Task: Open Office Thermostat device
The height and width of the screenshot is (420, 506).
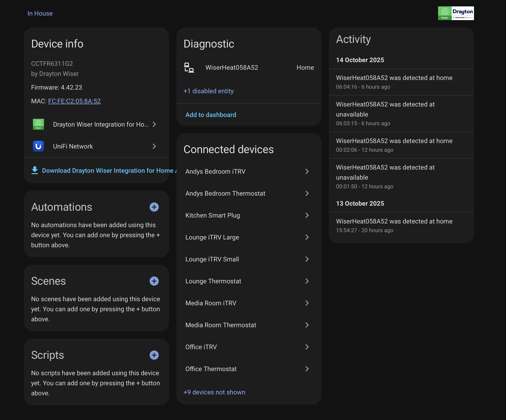Action: click(249, 369)
